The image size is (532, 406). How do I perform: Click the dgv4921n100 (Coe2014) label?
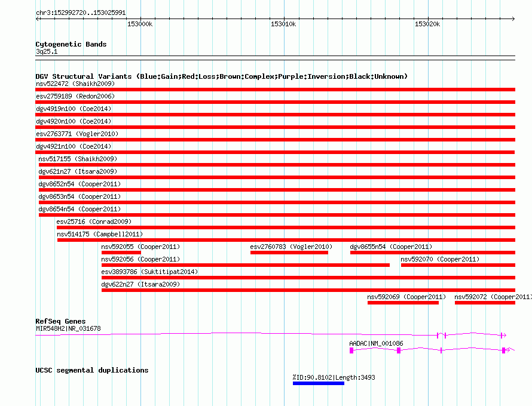point(74,146)
